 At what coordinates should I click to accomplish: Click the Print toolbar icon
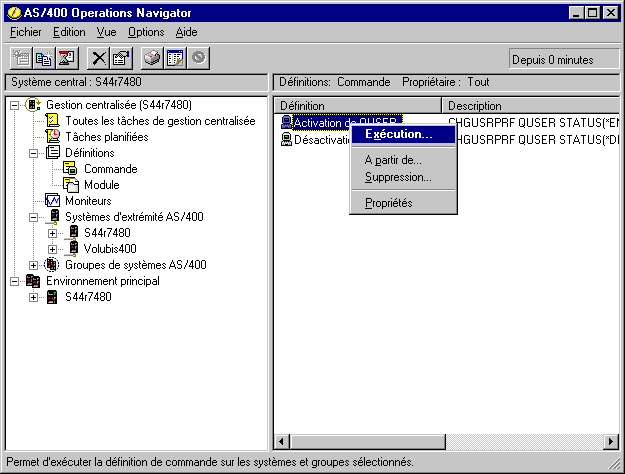pyautogui.click(x=152, y=58)
